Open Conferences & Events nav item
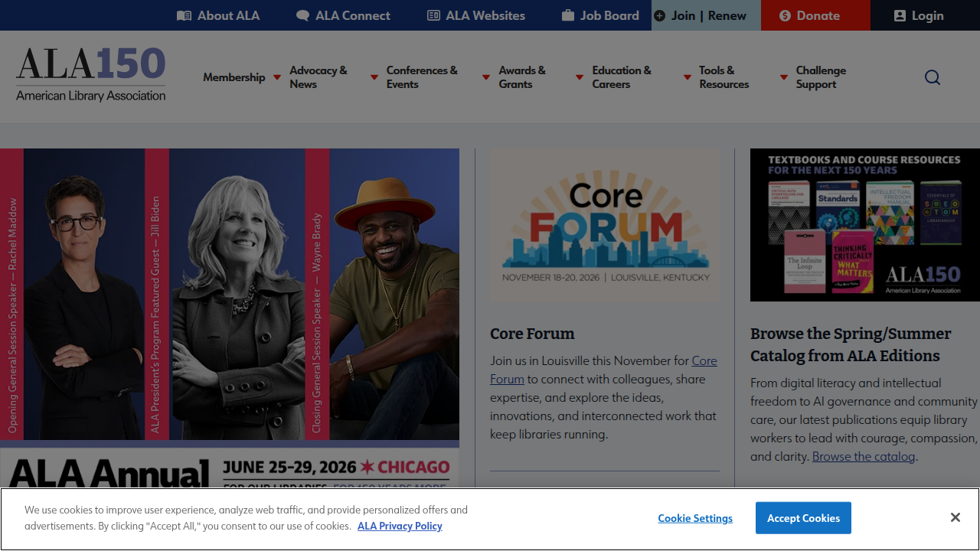Image resolution: width=980 pixels, height=551 pixels. pos(422,77)
